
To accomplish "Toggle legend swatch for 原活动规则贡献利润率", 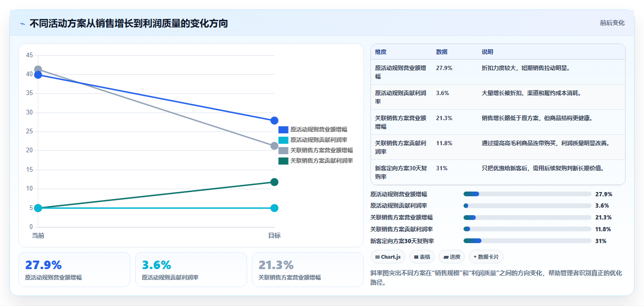I will coord(283,140).
